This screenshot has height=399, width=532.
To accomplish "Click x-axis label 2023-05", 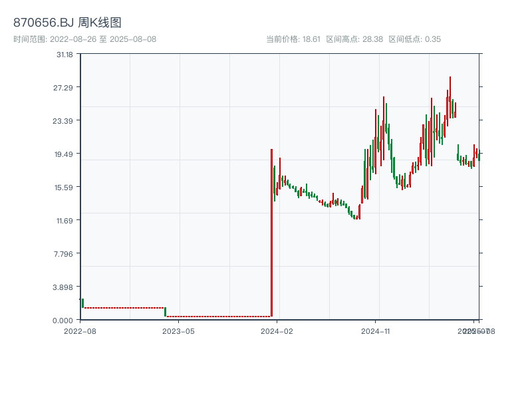I will pyautogui.click(x=178, y=331).
